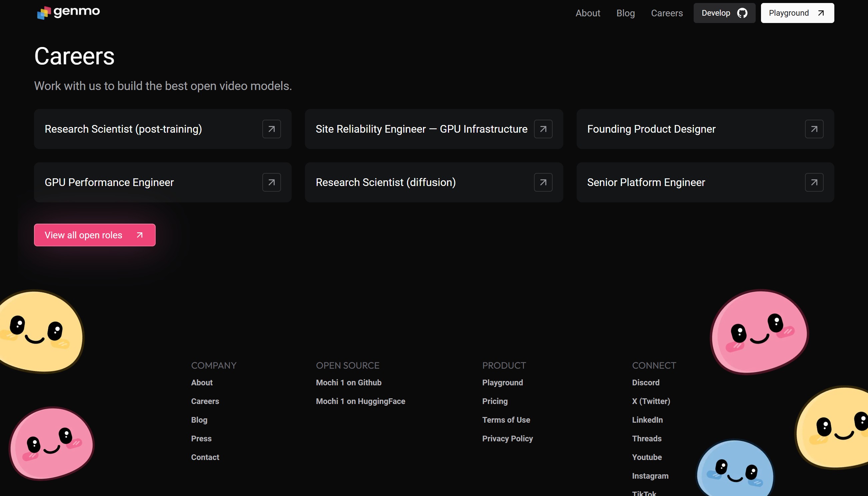This screenshot has width=868, height=496.
Task: Open the Senior Platform Engineer role
Action: pos(705,182)
